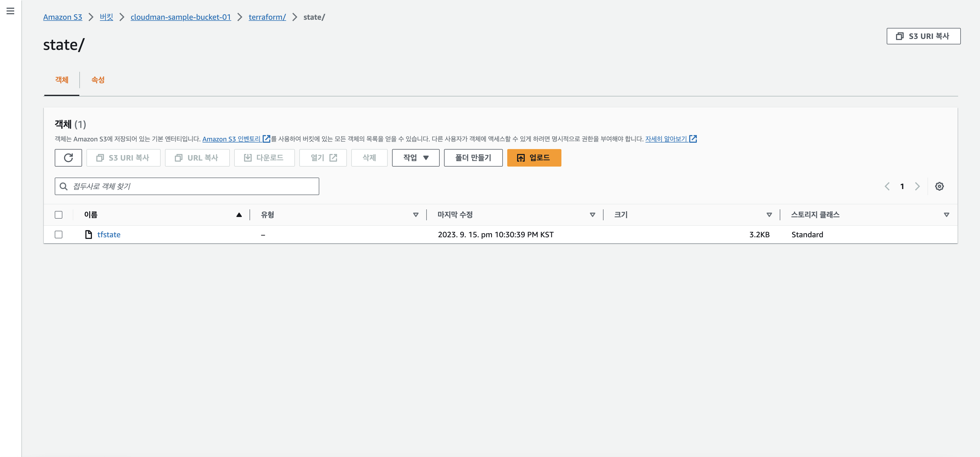The height and width of the screenshot is (457, 980).
Task: Click next page arrow in pagination
Action: pos(917,186)
